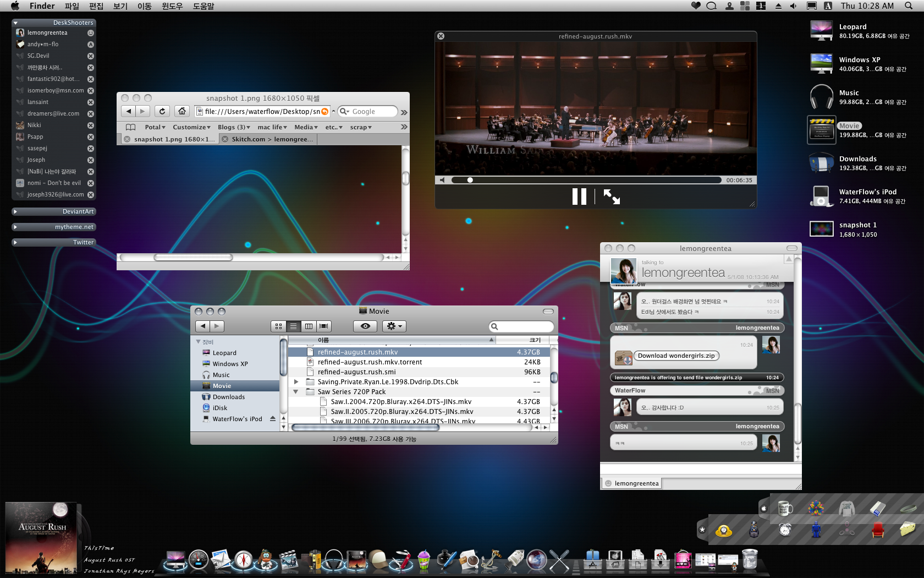The width and height of the screenshot is (924, 578).
Task: Open the Finder action gear menu
Action: click(394, 326)
